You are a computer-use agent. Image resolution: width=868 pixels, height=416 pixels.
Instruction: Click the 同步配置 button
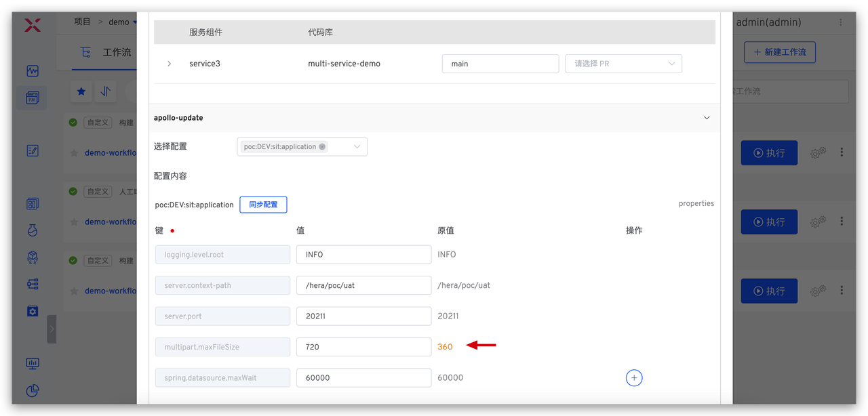[263, 205]
